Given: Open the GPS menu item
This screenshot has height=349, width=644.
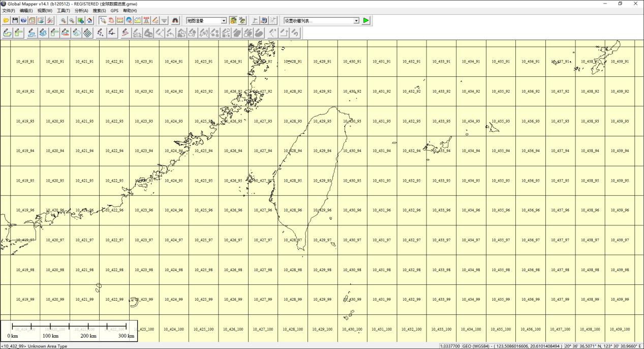Looking at the screenshot, I should click(x=114, y=11).
